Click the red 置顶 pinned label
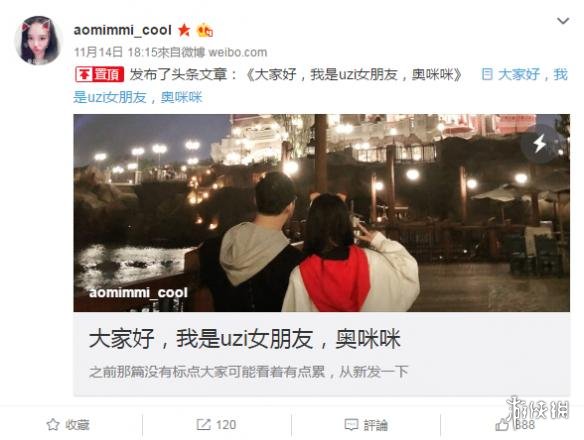Viewport: 584px width, 440px height. [x=99, y=75]
